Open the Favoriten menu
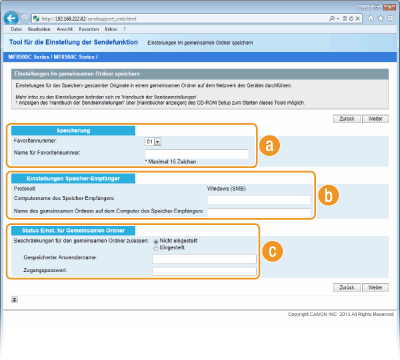 [x=89, y=29]
